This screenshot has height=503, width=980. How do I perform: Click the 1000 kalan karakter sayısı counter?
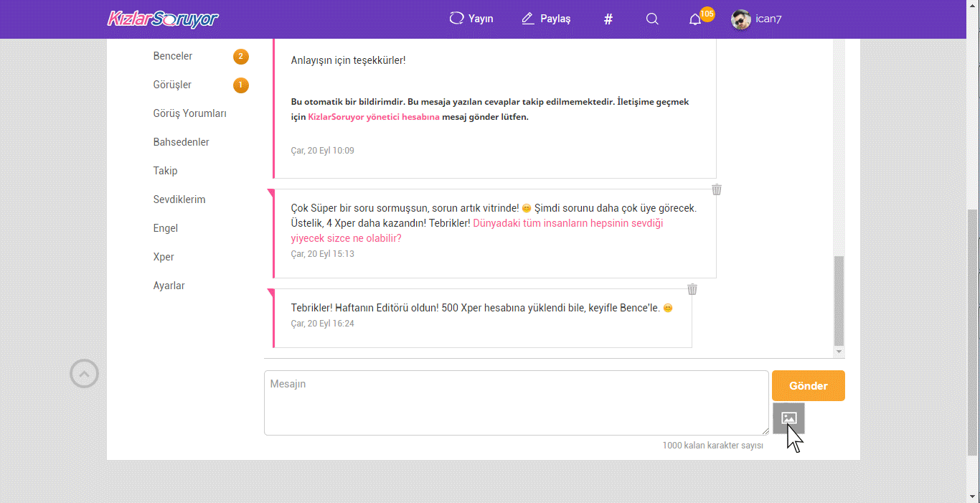click(x=712, y=446)
